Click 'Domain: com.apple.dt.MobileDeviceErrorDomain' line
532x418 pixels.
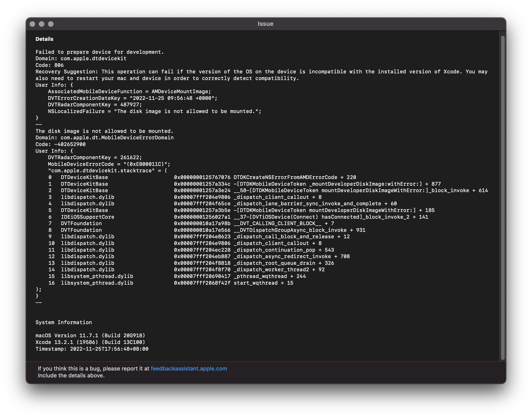click(x=105, y=137)
